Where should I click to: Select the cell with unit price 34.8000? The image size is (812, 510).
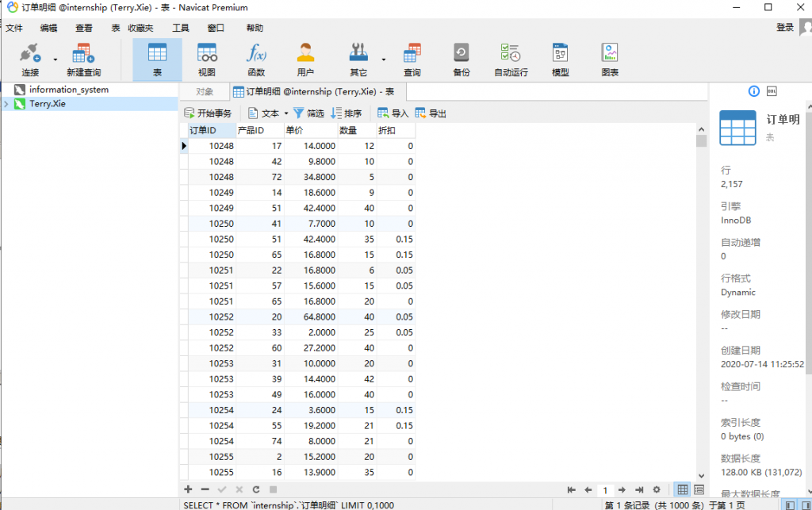click(x=311, y=177)
